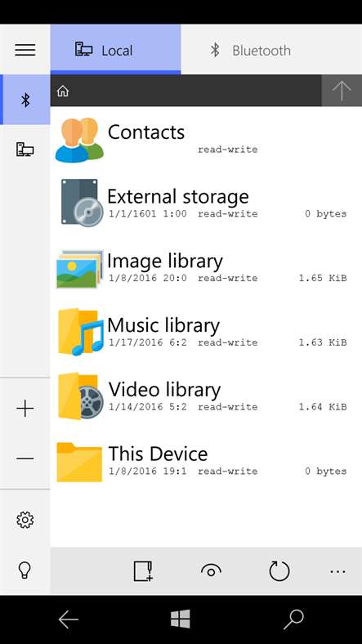Open settings gear in sidebar
This screenshot has height=644, width=362.
[x=25, y=520]
